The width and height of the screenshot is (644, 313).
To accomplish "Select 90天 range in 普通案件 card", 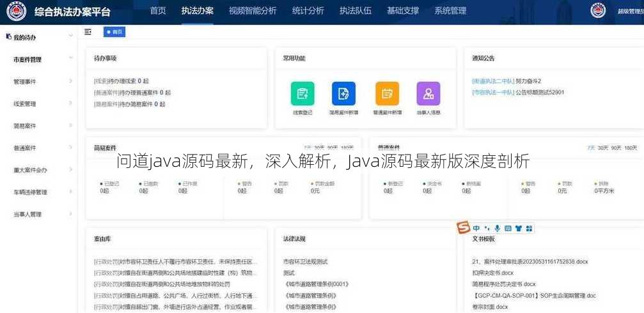I will pos(616,148).
